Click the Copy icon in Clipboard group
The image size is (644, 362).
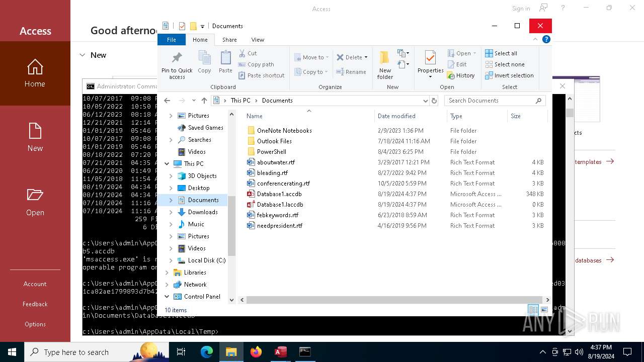[204, 58]
